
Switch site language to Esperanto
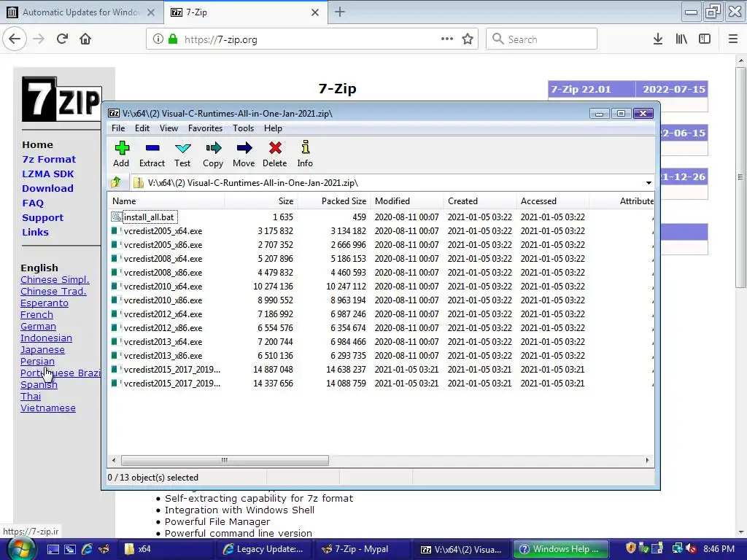(x=44, y=303)
